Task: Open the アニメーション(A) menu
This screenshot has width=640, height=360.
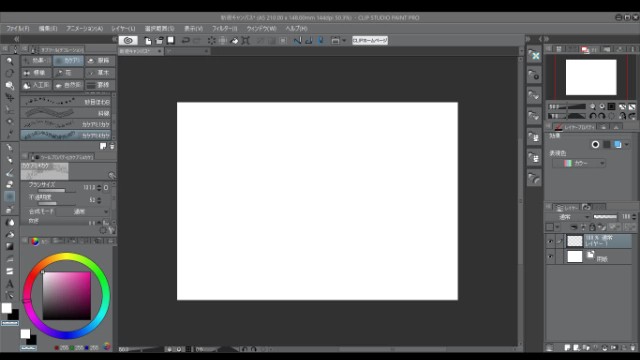Action: click(84, 29)
